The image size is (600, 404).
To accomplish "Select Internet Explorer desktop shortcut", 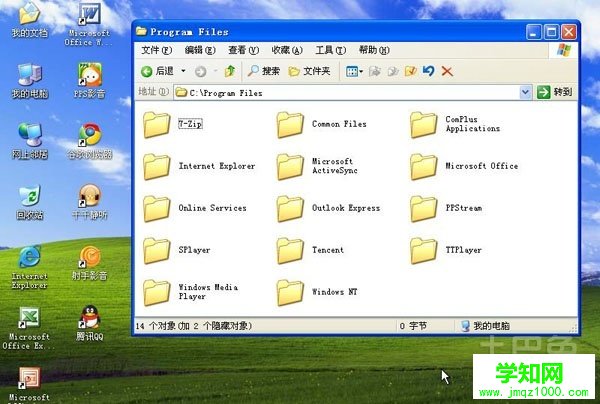I will 29,267.
